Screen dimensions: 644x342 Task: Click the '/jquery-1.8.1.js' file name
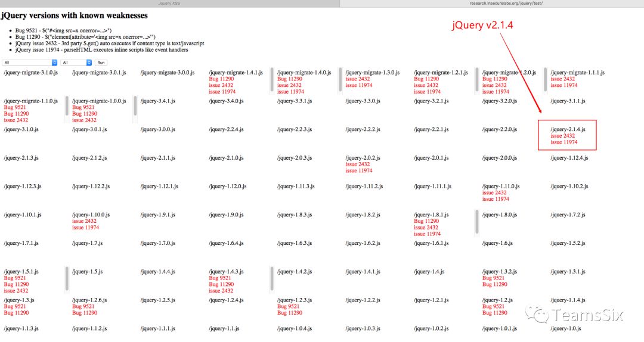tap(431, 214)
